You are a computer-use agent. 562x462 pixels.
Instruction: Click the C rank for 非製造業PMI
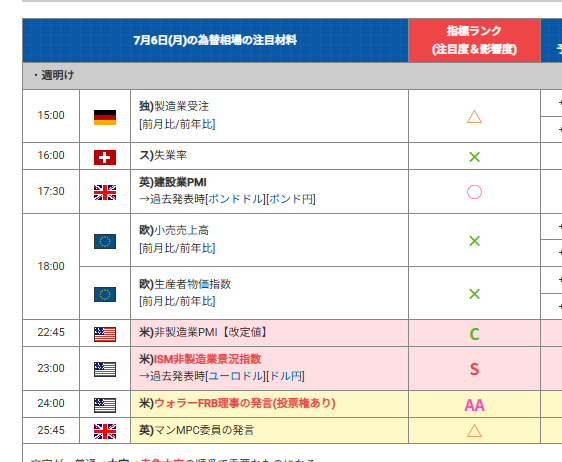[474, 334]
